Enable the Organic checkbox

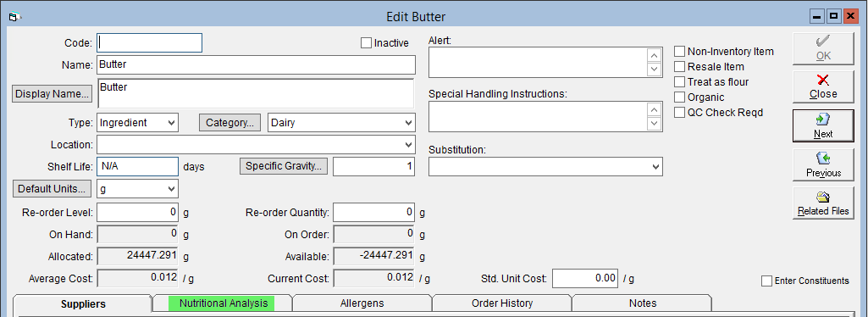pos(679,97)
